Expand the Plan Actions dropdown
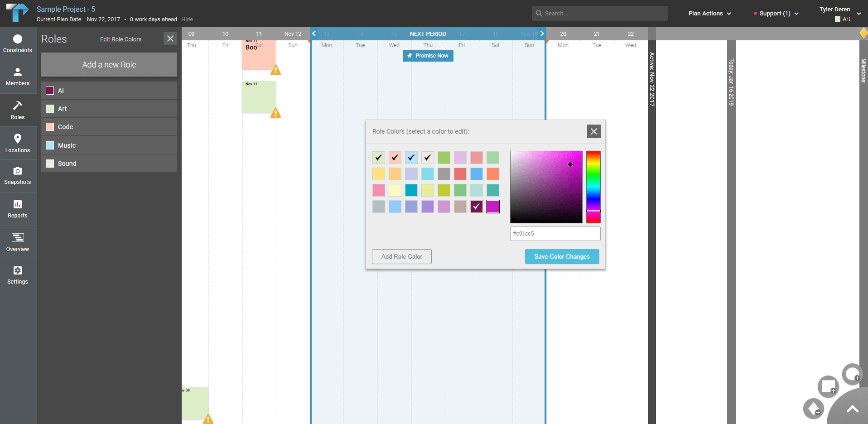The height and width of the screenshot is (424, 868). pyautogui.click(x=709, y=14)
